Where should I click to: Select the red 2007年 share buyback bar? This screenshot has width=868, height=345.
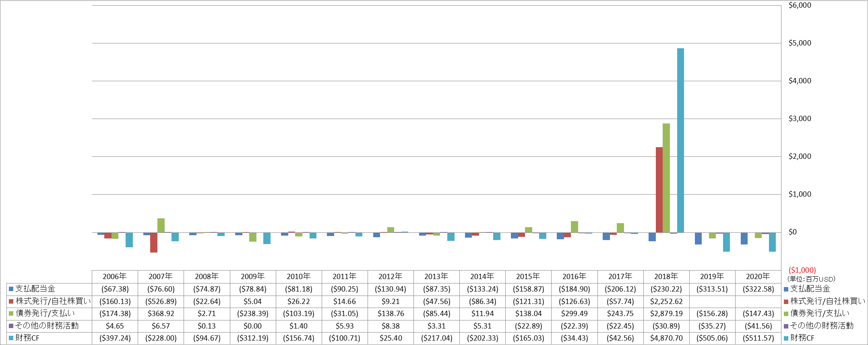pos(154,242)
